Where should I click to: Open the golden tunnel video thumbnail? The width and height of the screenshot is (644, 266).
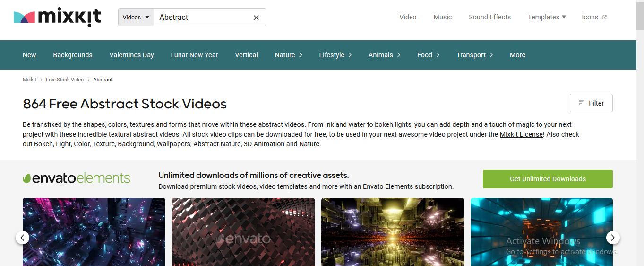click(x=392, y=232)
